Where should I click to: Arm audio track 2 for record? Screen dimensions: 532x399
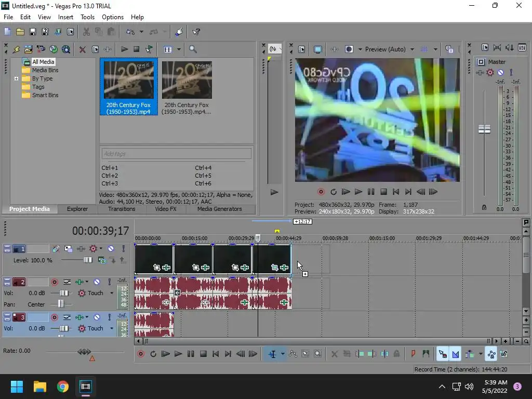54,282
